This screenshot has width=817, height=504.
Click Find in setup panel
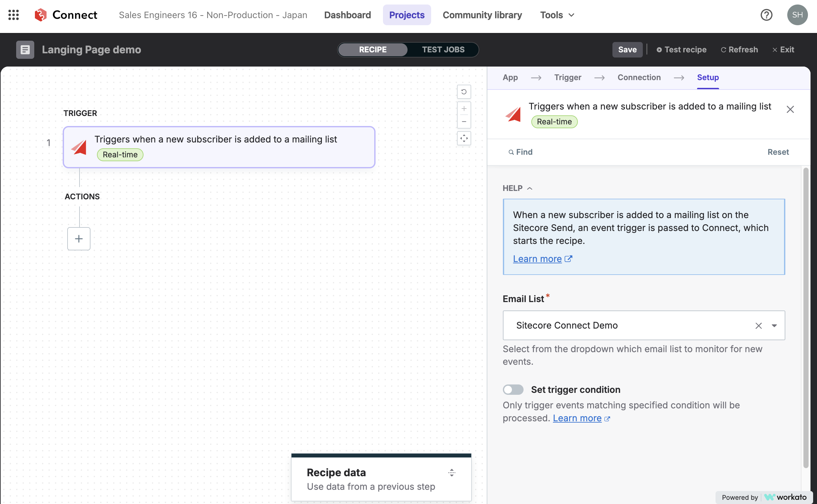pos(520,152)
